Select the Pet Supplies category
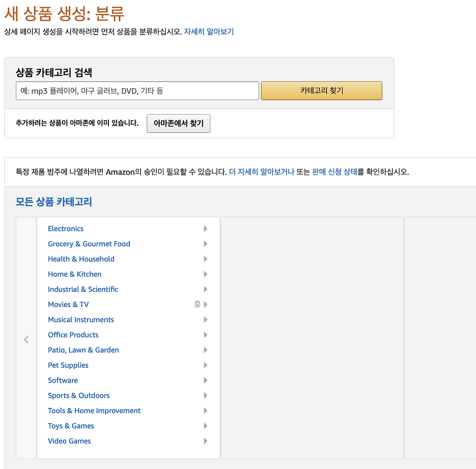This screenshot has height=469, width=476. coord(68,365)
